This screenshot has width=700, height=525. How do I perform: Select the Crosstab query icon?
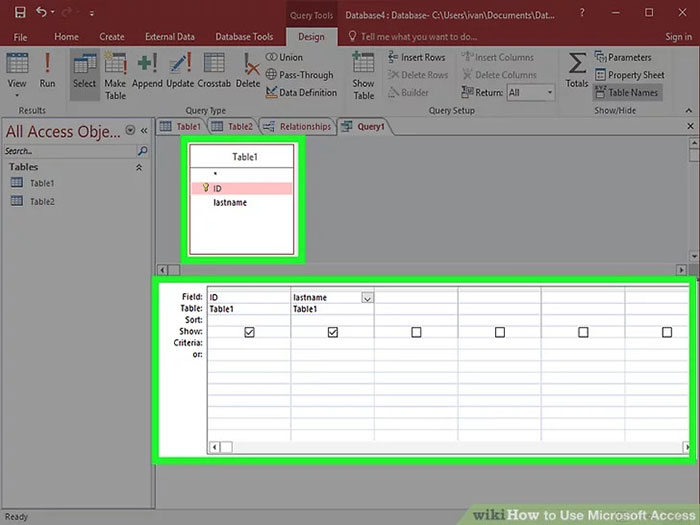coord(214,70)
